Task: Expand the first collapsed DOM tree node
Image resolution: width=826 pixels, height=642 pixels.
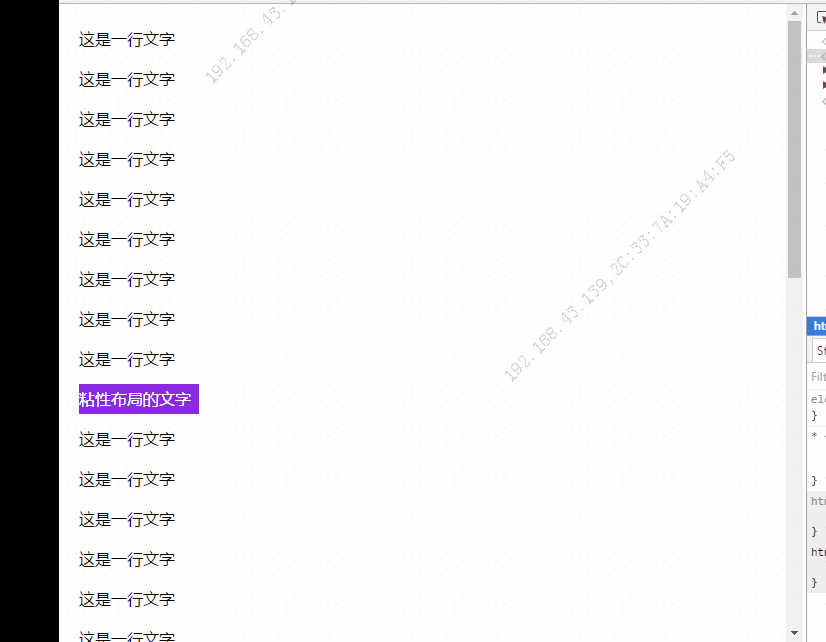Action: [x=824, y=70]
